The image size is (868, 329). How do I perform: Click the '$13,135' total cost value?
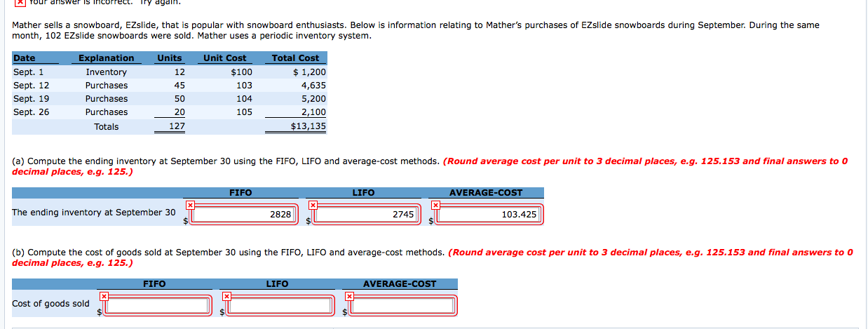coord(308,127)
